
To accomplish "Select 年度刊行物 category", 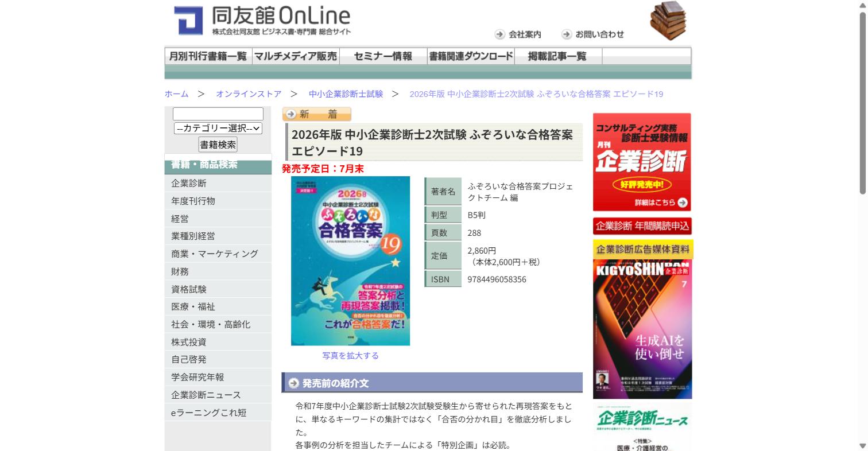I will point(218,201).
